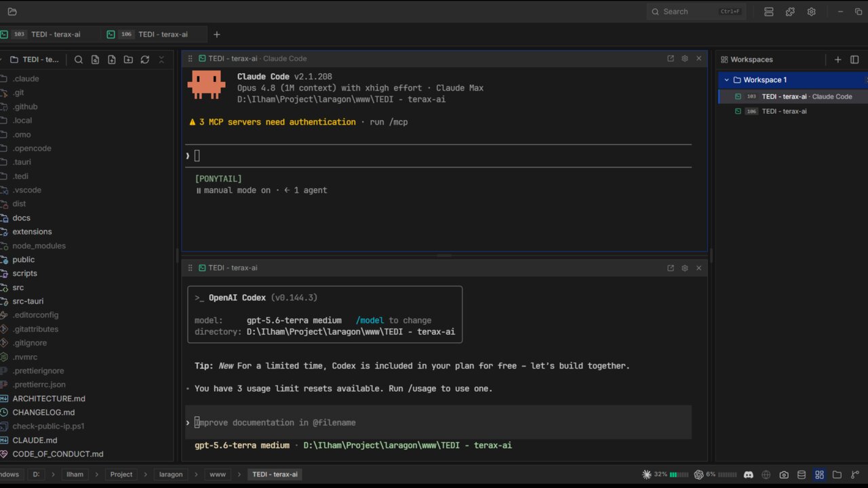Toggle the file explorer folder icon in status bar
Image resolution: width=868 pixels, height=488 pixels.
point(837,474)
